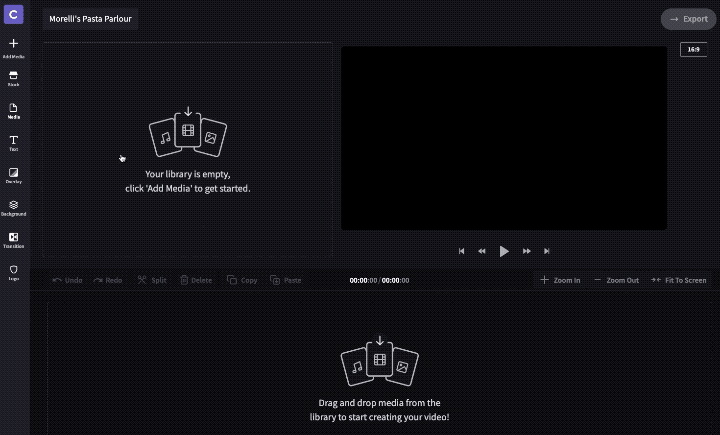Open Add Media from the sidebar
This screenshot has height=435, width=720.
click(13, 48)
